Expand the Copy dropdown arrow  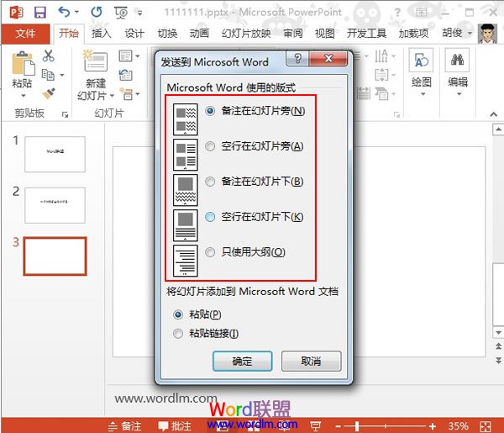point(61,75)
